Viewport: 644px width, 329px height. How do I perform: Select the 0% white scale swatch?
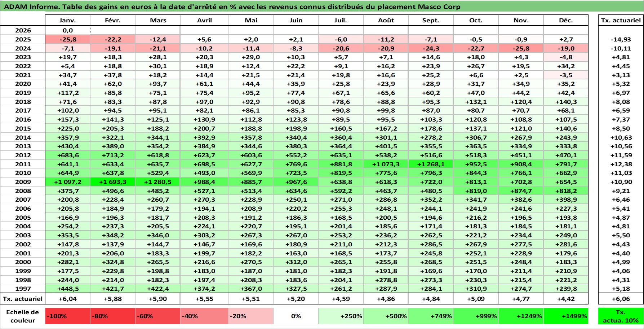click(296, 316)
